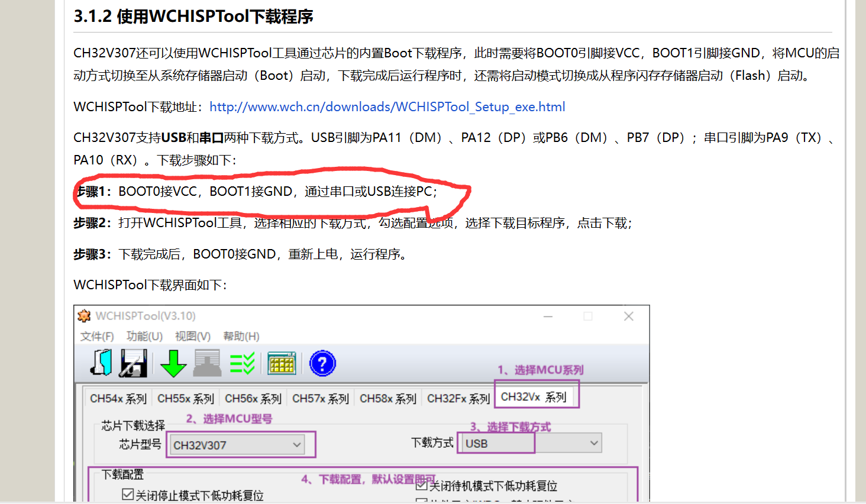Viewport: 866px width, 504px height.
Task: Open the WCHISPTool_Setup_exe.html download link
Action: pos(387,107)
